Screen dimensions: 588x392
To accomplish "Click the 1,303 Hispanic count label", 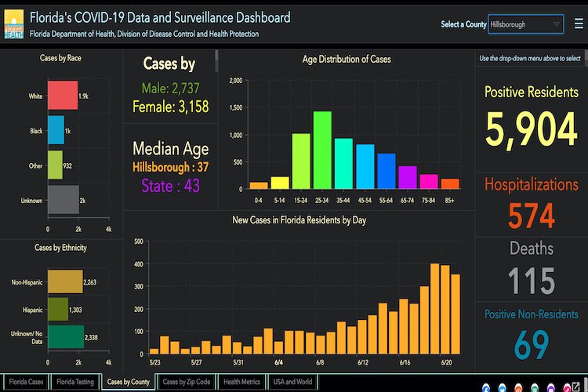I will (x=75, y=310).
